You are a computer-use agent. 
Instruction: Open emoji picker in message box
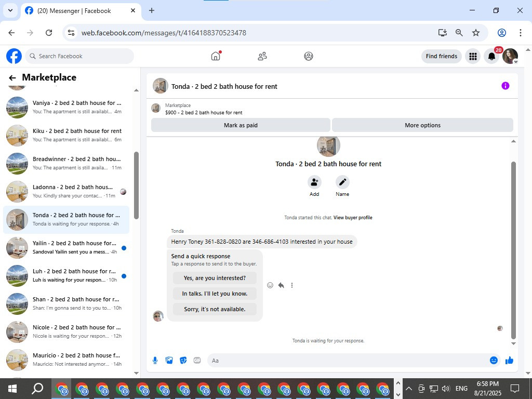click(494, 361)
